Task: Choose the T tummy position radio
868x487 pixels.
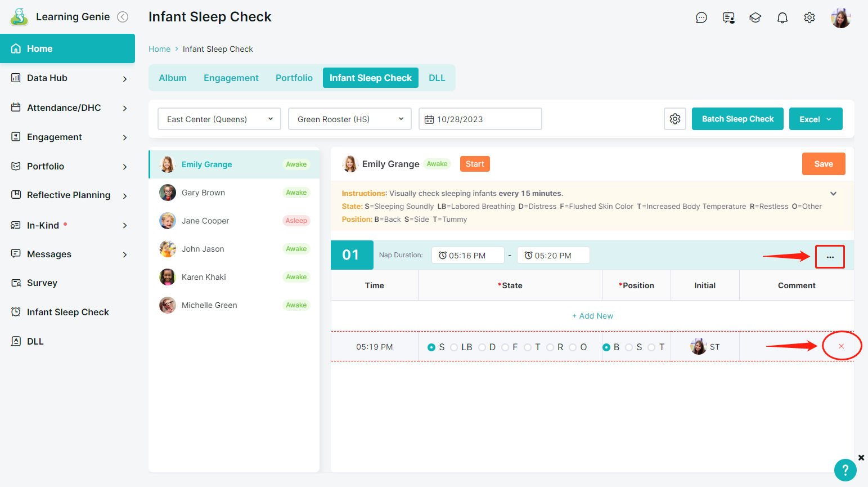Action: coord(651,347)
